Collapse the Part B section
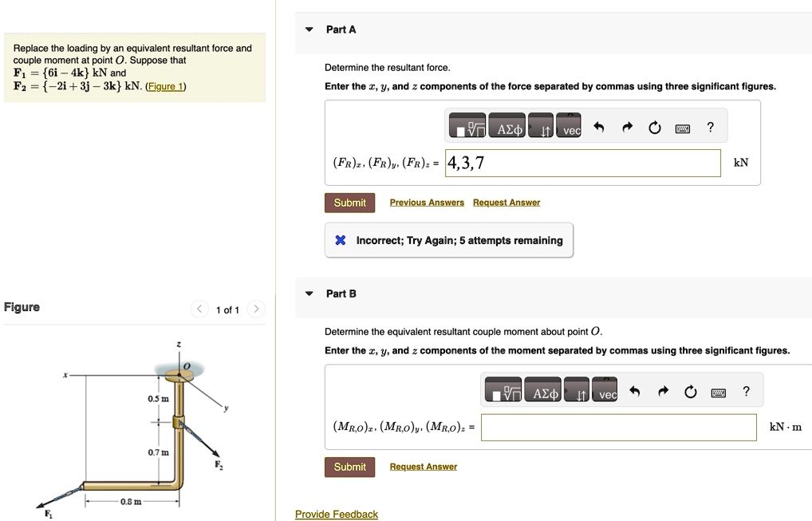 point(309,294)
